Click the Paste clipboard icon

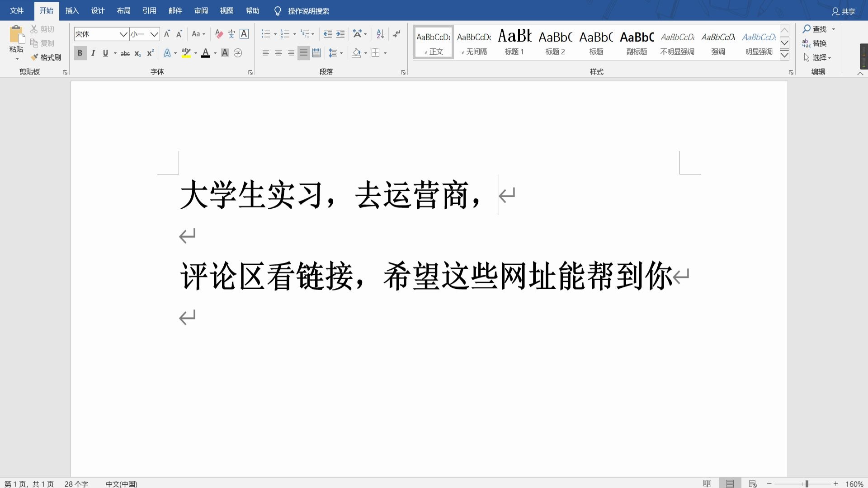coord(16,35)
